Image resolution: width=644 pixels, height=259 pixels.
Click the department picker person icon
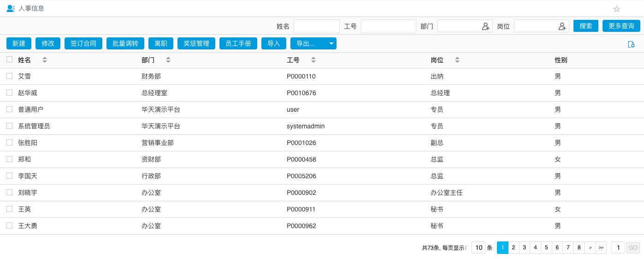[x=485, y=26]
